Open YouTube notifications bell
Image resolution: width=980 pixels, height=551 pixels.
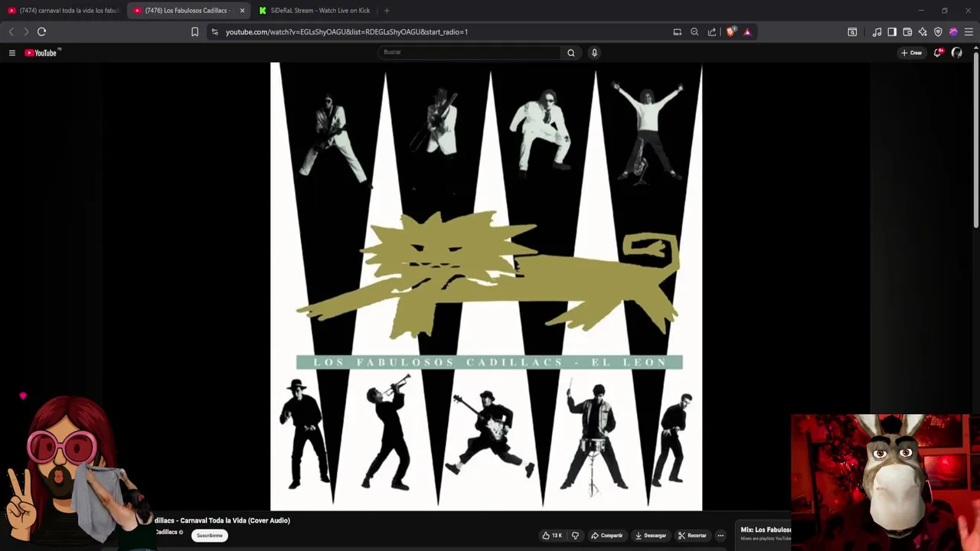tap(937, 53)
